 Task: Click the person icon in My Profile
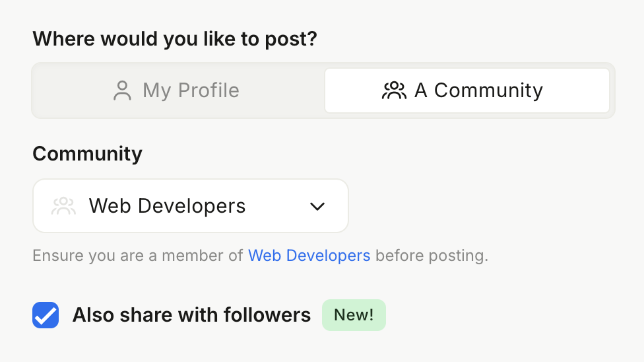click(x=122, y=90)
